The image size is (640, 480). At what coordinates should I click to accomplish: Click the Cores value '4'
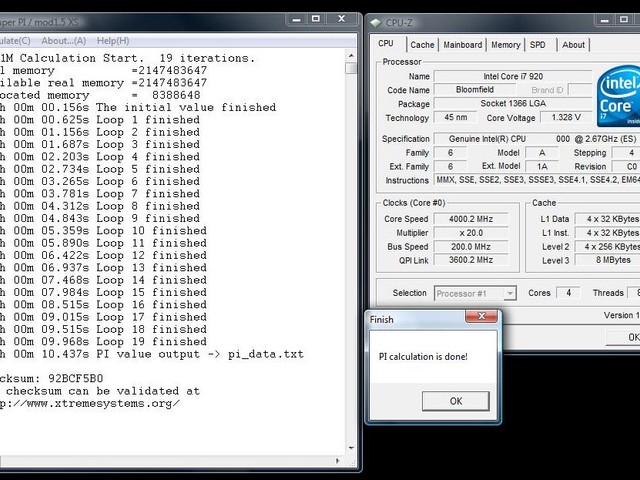pyautogui.click(x=568, y=293)
